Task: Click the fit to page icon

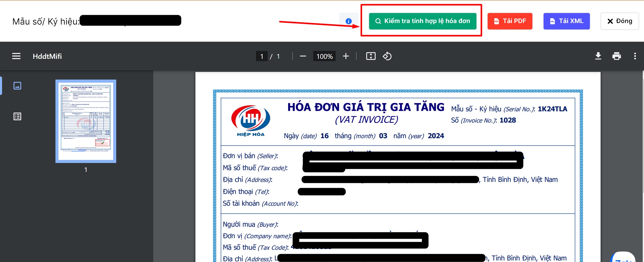Action: [371, 56]
